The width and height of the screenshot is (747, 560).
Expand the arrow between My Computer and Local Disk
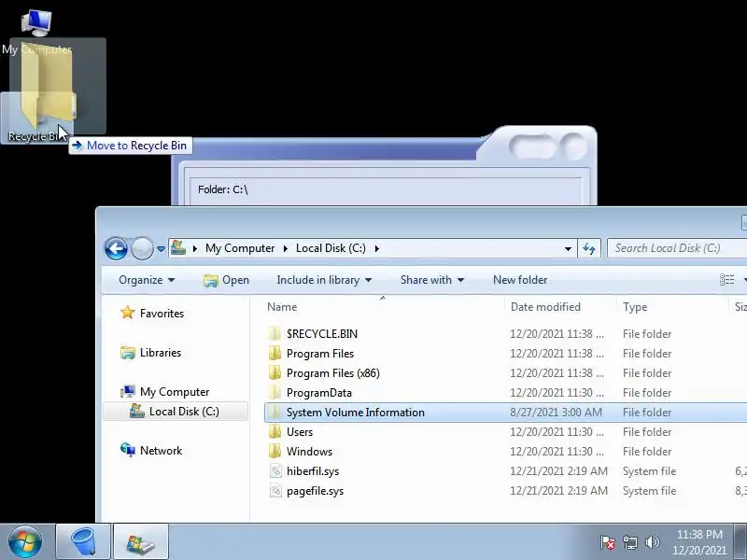[x=286, y=248]
